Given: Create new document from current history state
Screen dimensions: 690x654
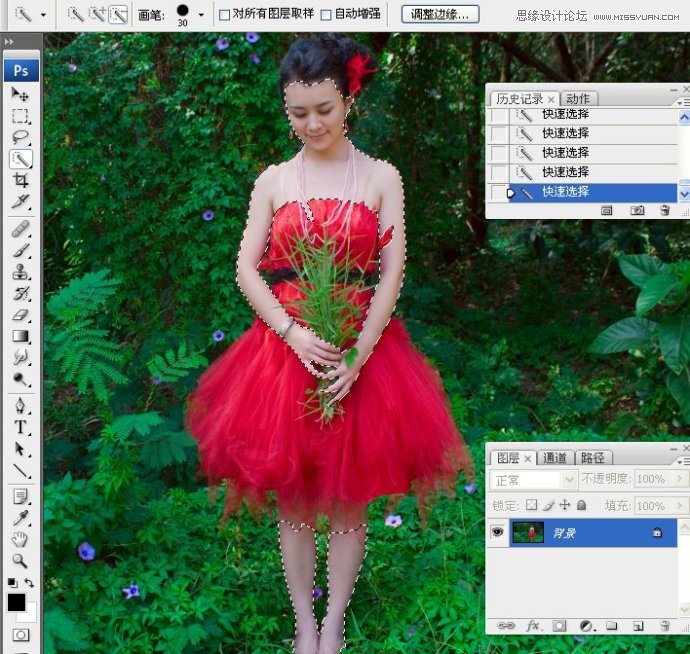Looking at the screenshot, I should click(x=606, y=210).
